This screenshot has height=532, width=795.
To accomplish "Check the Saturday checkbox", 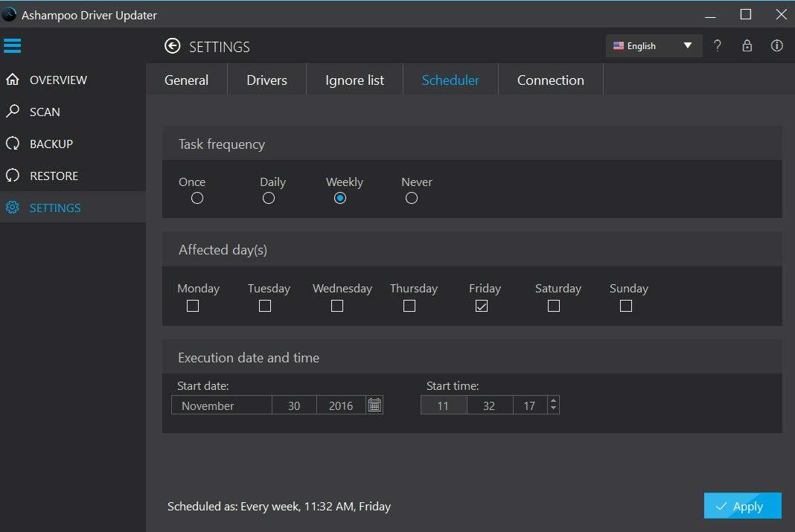I will click(x=554, y=306).
